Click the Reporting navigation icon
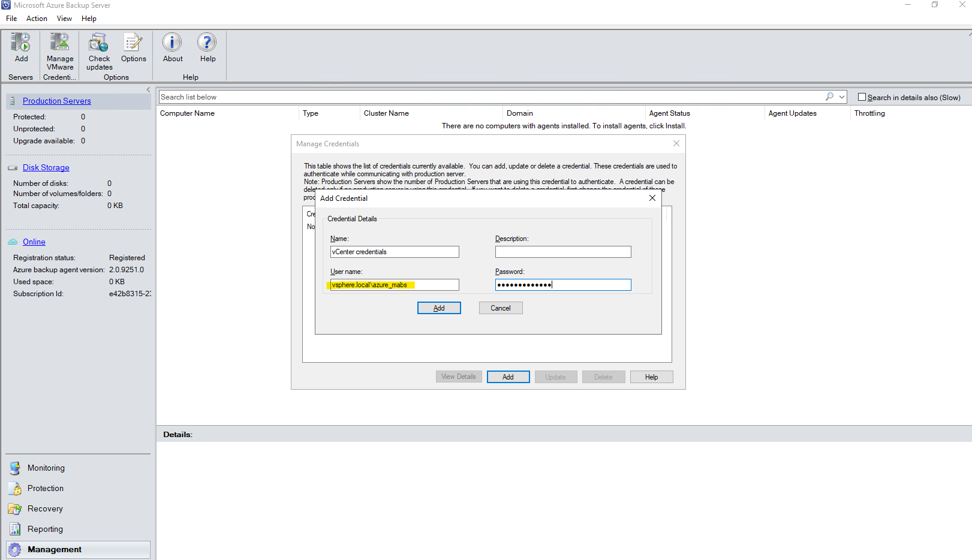The image size is (972, 560). 15,529
